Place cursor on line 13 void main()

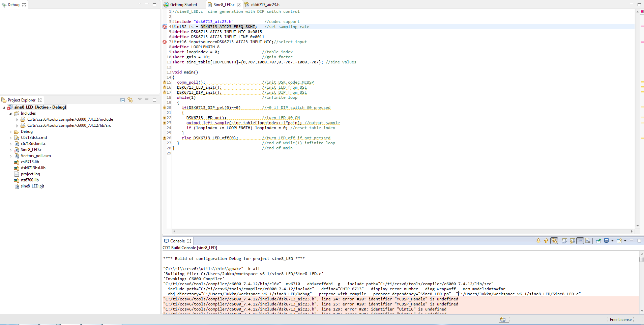point(185,72)
